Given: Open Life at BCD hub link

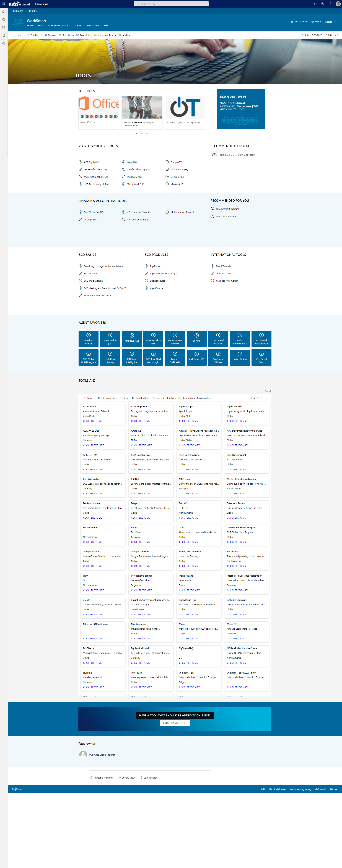Looking at the screenshot, I should coord(33,11).
